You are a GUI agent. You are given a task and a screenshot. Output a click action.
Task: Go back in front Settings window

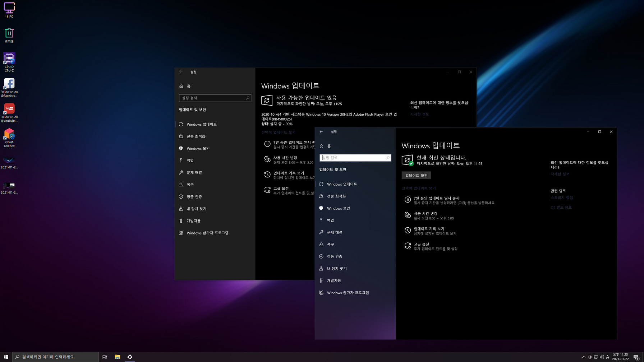(321, 132)
